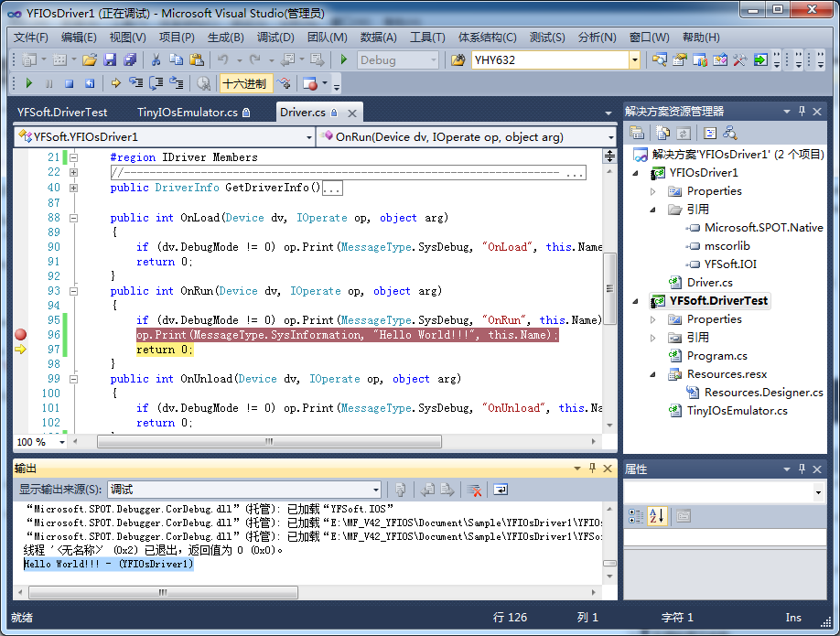This screenshot has height=636, width=840.
Task: Close the Driver.cs tab
Action: point(352,113)
